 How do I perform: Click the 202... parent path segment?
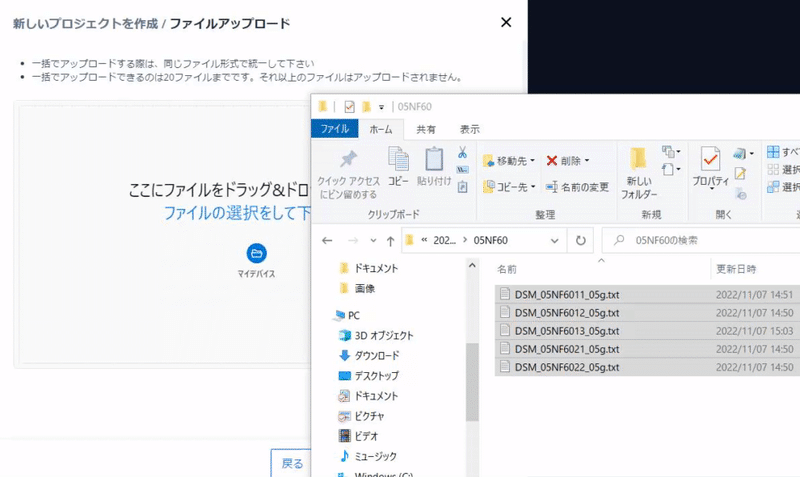point(444,240)
